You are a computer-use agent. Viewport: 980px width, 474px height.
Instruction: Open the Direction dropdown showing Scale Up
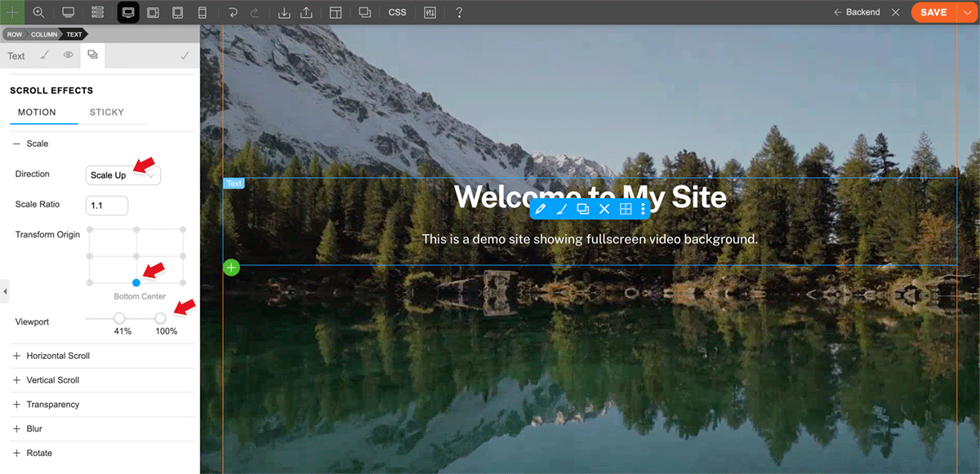(123, 175)
